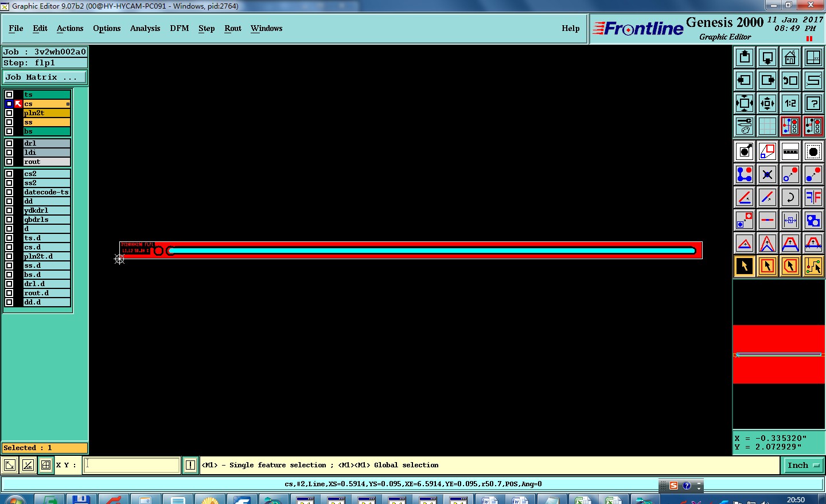Click the pan right view icon
The width and height of the screenshot is (826, 504).
(x=767, y=80)
